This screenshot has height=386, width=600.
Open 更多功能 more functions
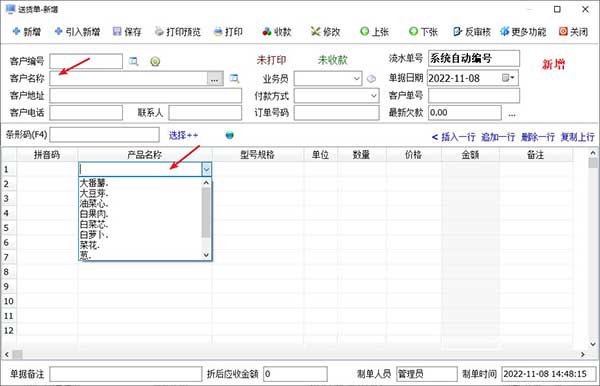pyautogui.click(x=523, y=32)
